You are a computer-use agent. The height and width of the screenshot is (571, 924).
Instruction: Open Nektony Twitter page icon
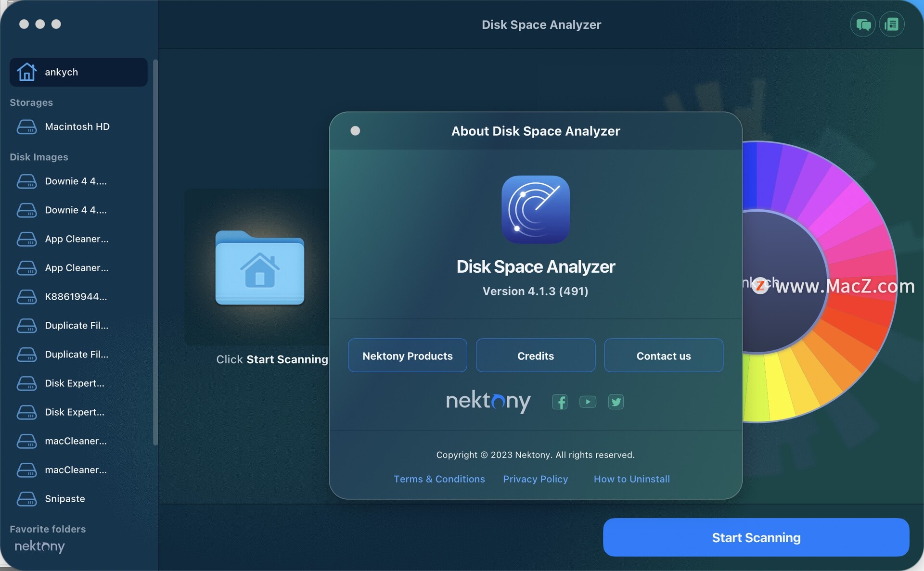click(616, 402)
